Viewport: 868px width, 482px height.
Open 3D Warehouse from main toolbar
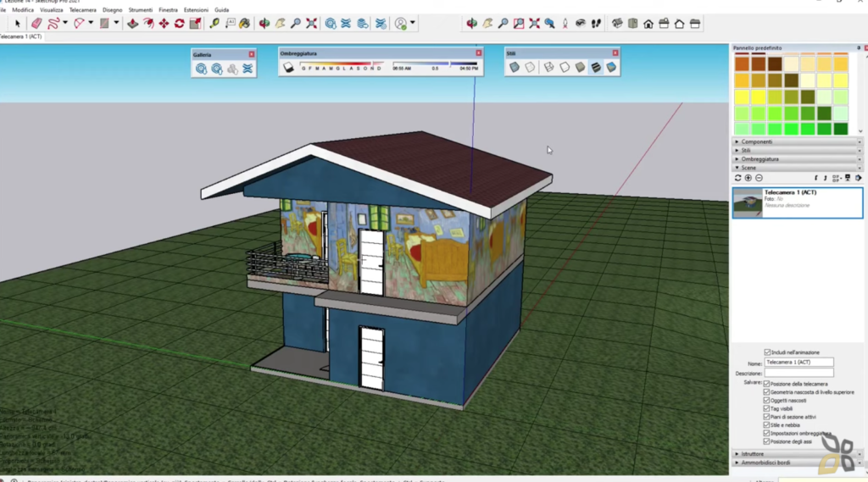(x=331, y=23)
